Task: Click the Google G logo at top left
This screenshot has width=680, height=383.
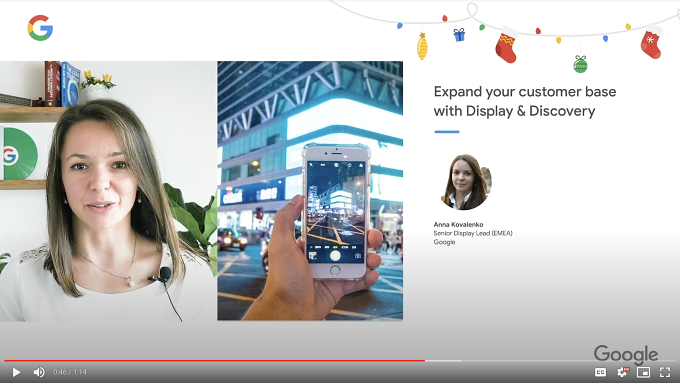Action: (x=40, y=28)
